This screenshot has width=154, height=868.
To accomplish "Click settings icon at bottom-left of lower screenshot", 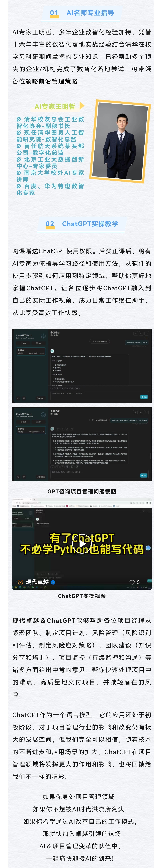I will coord(18,477).
